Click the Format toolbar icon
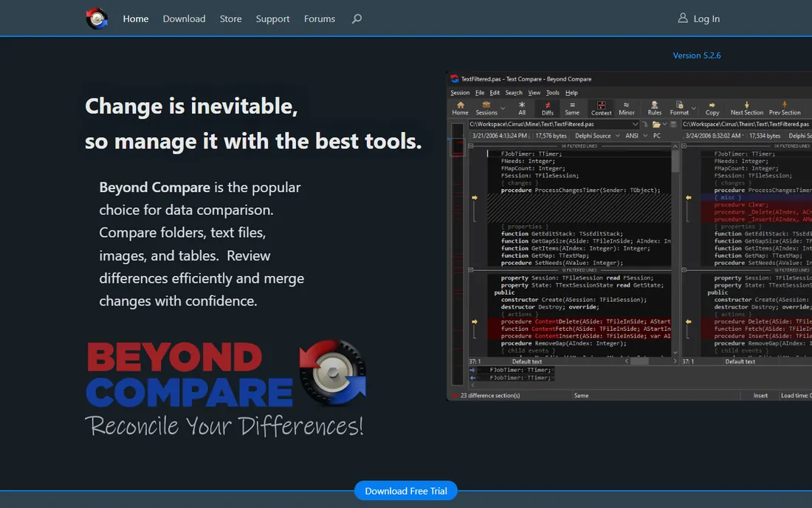This screenshot has height=508, width=812. tap(679, 109)
